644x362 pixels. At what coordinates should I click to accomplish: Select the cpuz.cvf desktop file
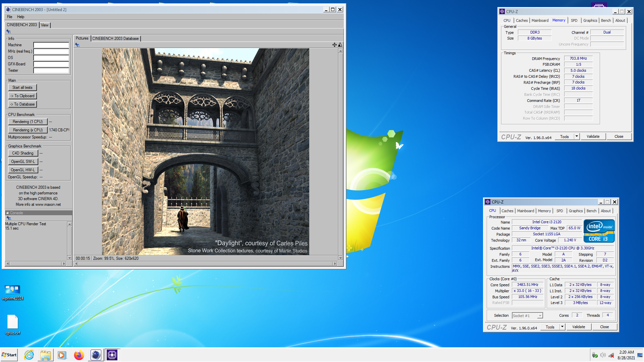click(13, 325)
